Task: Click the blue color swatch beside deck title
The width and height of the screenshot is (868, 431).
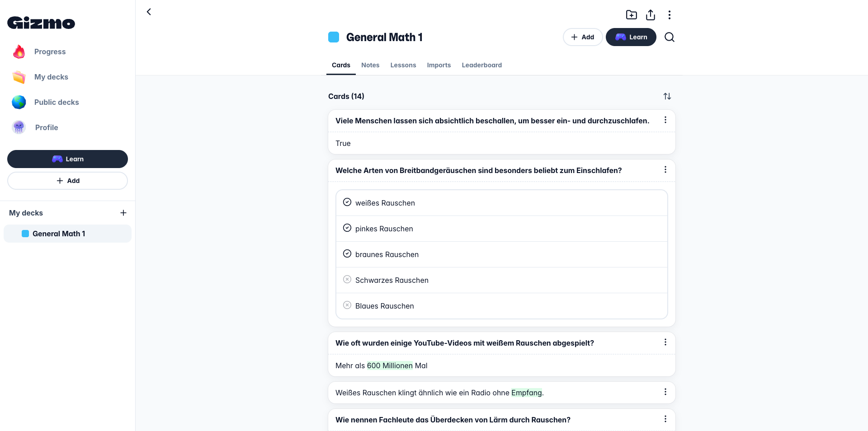Action: click(334, 37)
